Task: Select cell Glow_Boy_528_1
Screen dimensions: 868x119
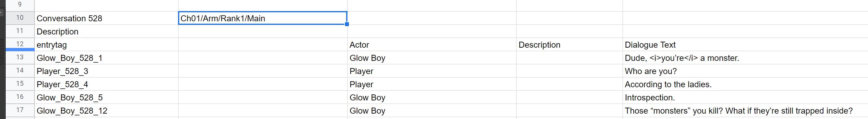Action: [x=106, y=58]
